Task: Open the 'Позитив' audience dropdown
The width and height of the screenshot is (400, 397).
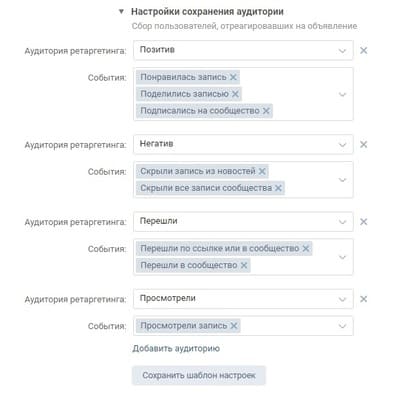Action: [x=243, y=50]
